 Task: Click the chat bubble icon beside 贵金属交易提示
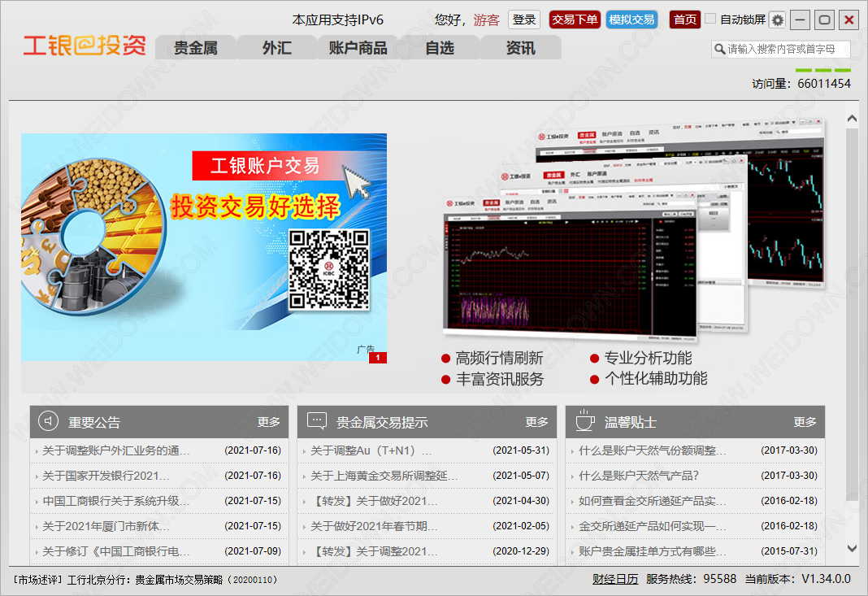pyautogui.click(x=317, y=421)
